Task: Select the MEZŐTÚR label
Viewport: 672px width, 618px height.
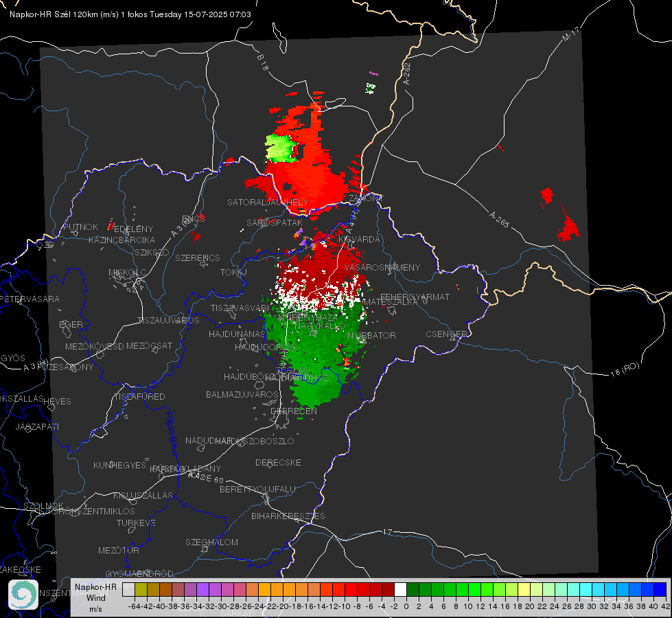Action: click(x=119, y=550)
